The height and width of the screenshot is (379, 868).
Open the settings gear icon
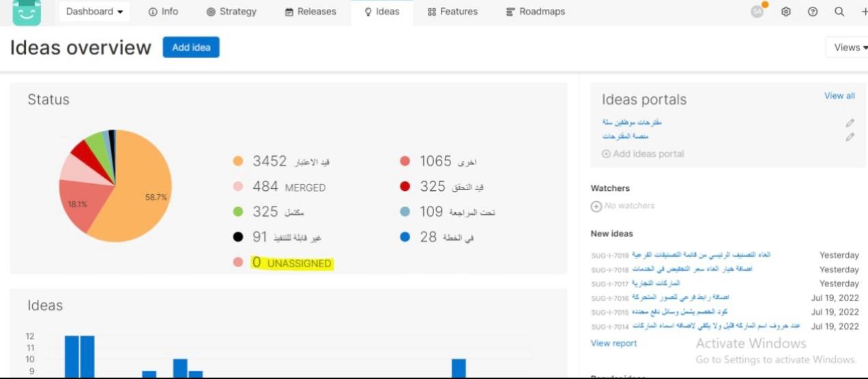point(785,12)
